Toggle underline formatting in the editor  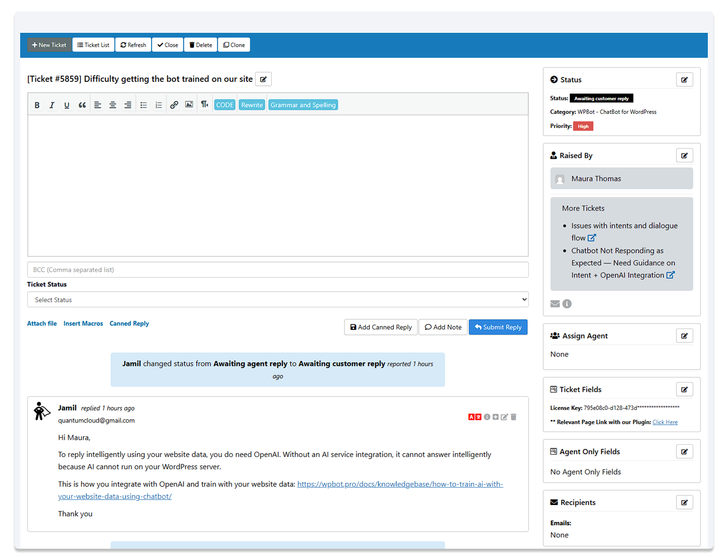tap(67, 104)
